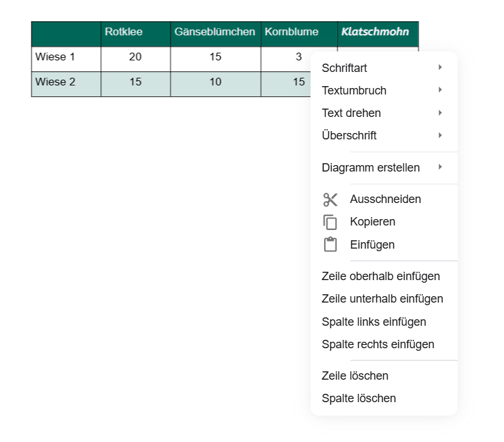Expand the Textumbruch submenu arrow
Image resolution: width=504 pixels, height=442 pixels.
[440, 90]
